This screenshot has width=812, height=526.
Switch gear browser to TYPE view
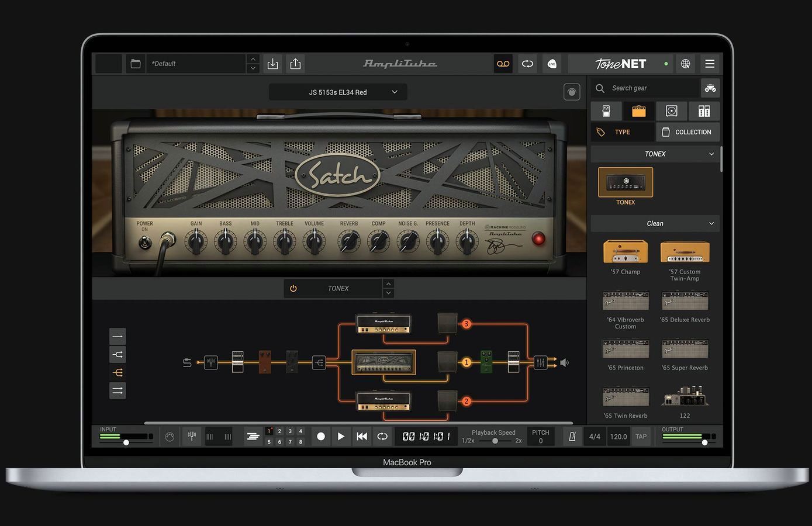(x=622, y=132)
